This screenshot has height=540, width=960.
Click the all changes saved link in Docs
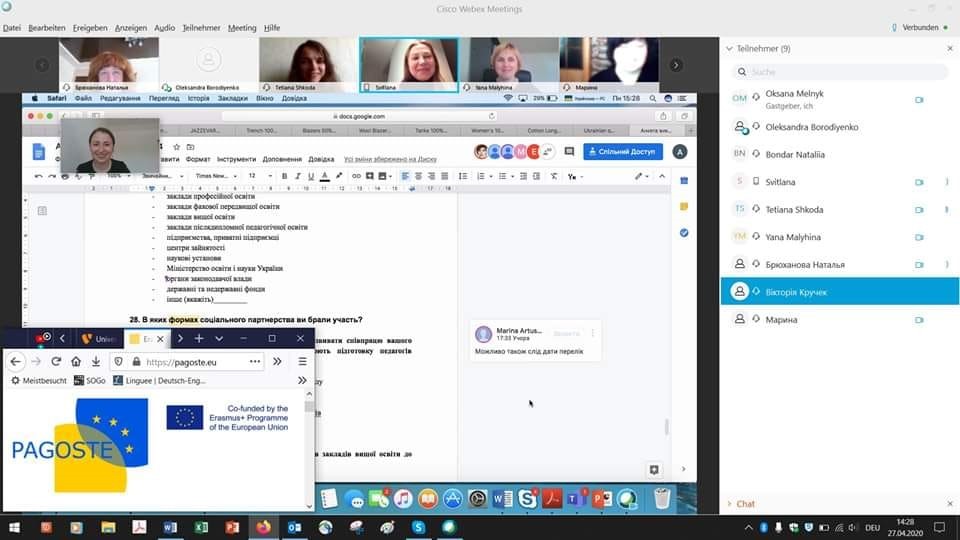click(390, 159)
